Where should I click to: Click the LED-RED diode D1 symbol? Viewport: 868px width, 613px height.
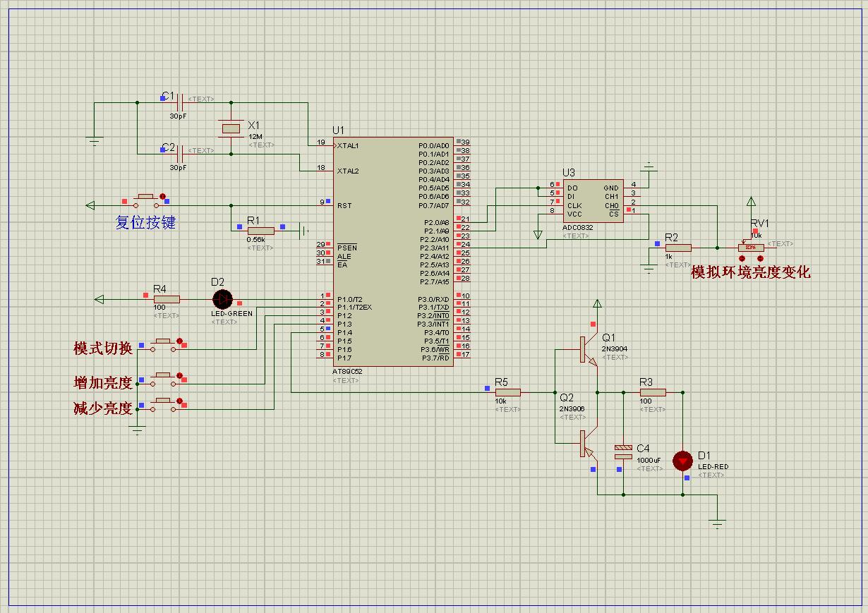point(682,461)
